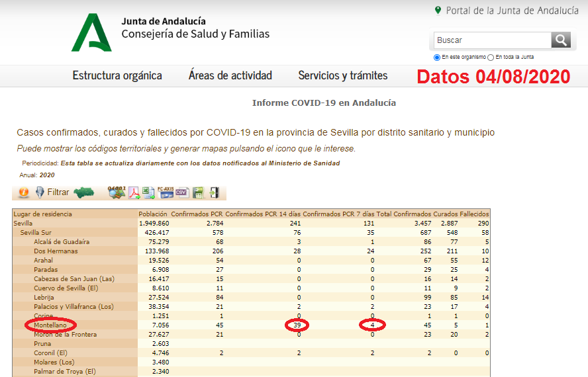Open Portal de la Junta de Andalucía link
The width and height of the screenshot is (588, 377).
[x=512, y=11]
